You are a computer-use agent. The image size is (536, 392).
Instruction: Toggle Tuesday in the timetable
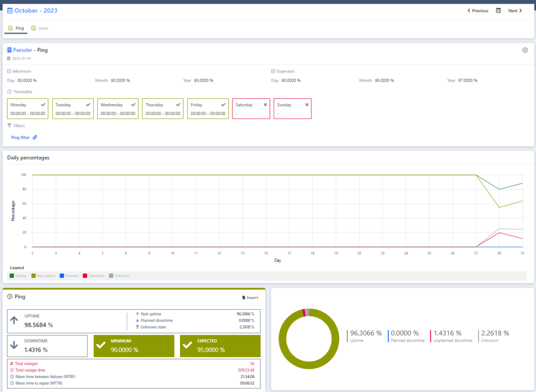73,108
